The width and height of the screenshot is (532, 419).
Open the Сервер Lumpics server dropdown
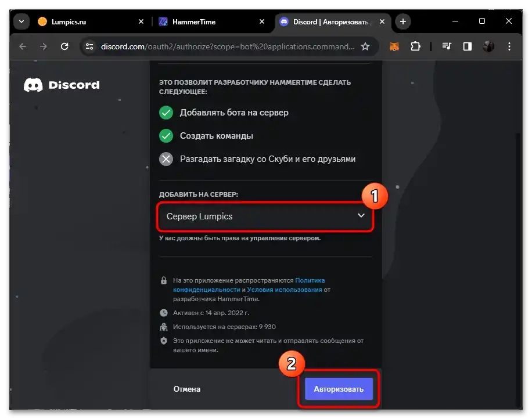click(x=265, y=216)
